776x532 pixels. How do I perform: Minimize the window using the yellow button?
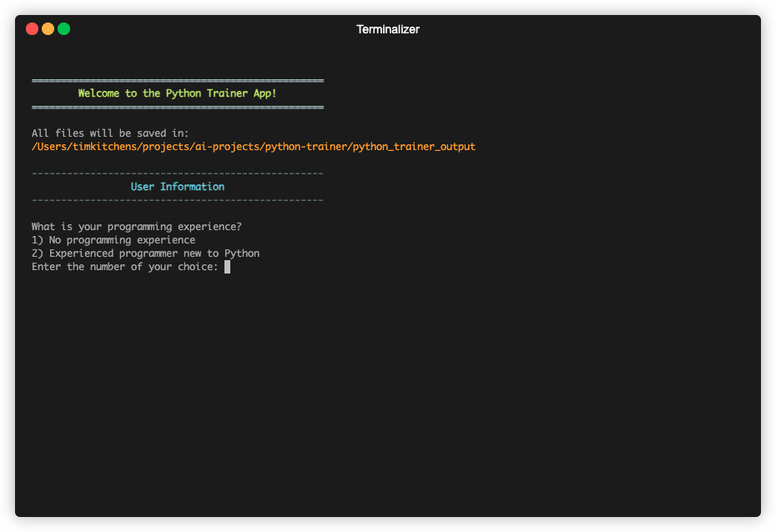[48, 29]
